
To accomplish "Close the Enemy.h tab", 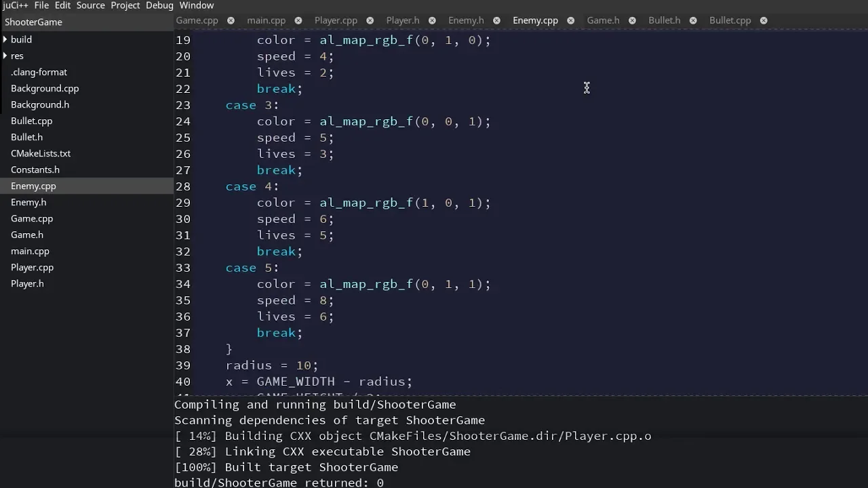I will [x=496, y=20].
